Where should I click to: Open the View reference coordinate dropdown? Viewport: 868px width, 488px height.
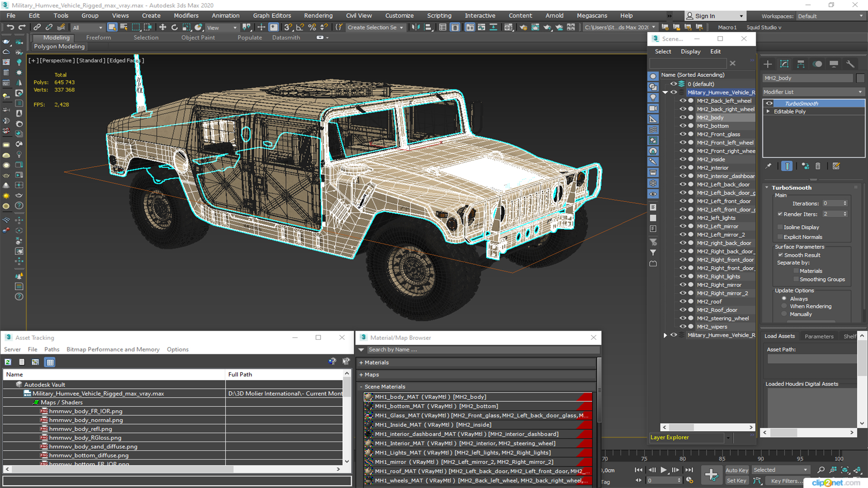pyautogui.click(x=222, y=28)
